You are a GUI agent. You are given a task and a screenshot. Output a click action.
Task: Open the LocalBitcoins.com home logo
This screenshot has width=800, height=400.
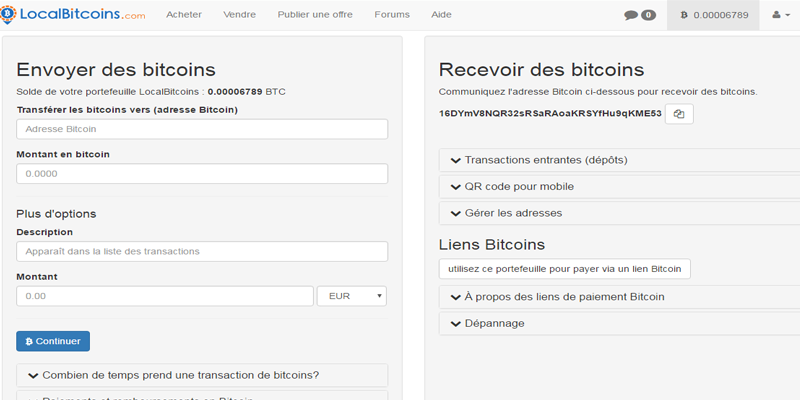pyautogui.click(x=72, y=15)
